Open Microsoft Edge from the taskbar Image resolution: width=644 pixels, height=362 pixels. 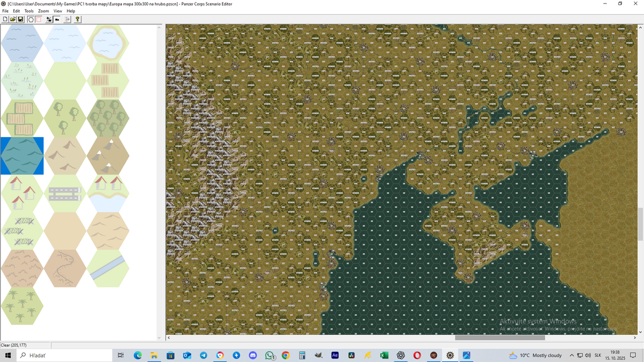[138, 355]
